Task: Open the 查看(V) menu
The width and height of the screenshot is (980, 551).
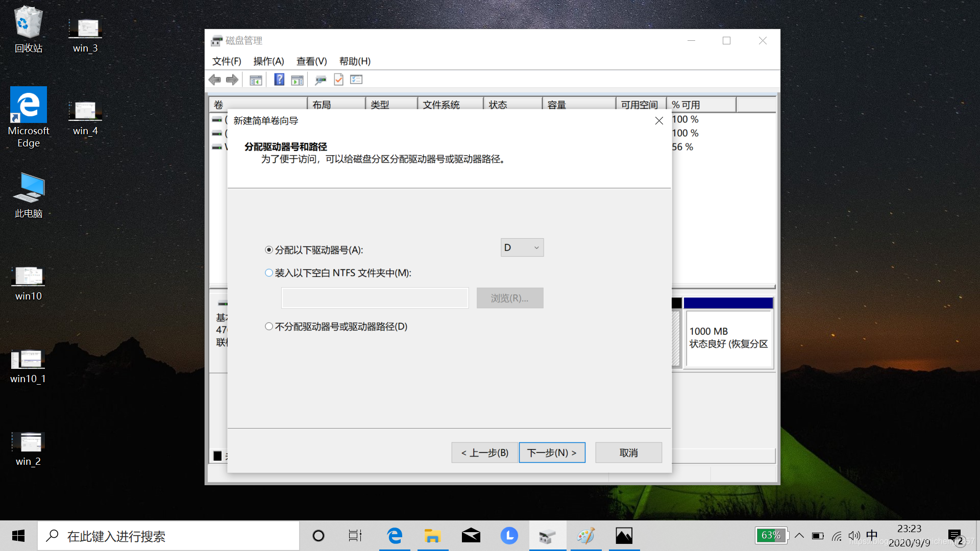Action: coord(311,61)
